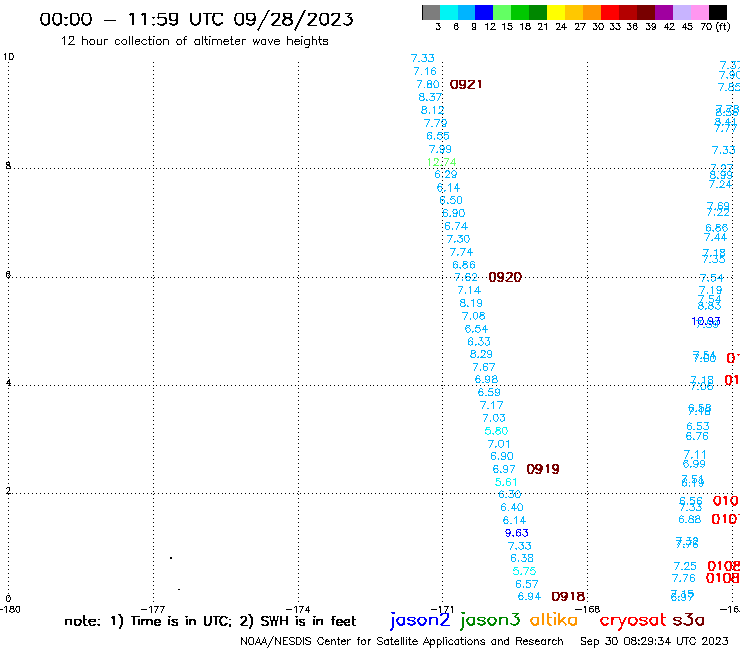Click the light green 15 ft legend swatch
This screenshot has height=650, width=740.
[x=502, y=12]
